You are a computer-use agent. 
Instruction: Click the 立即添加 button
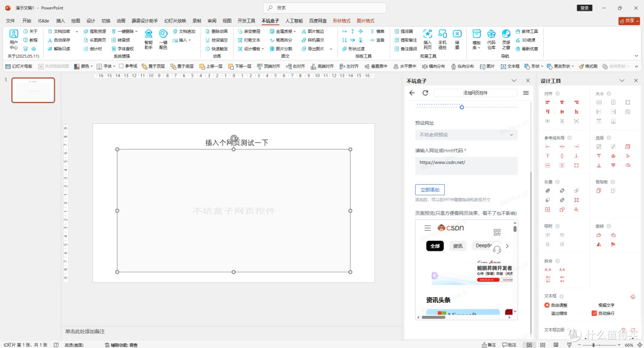click(429, 189)
